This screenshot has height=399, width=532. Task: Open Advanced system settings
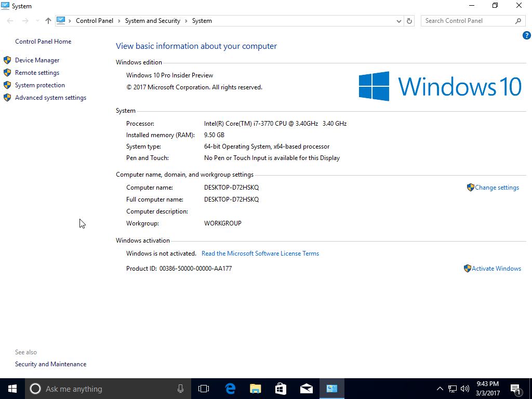click(x=50, y=98)
